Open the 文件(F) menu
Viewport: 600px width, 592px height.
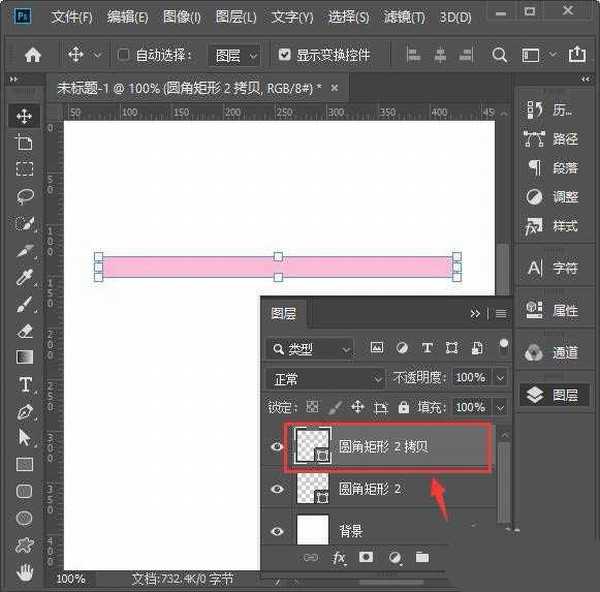(72, 17)
